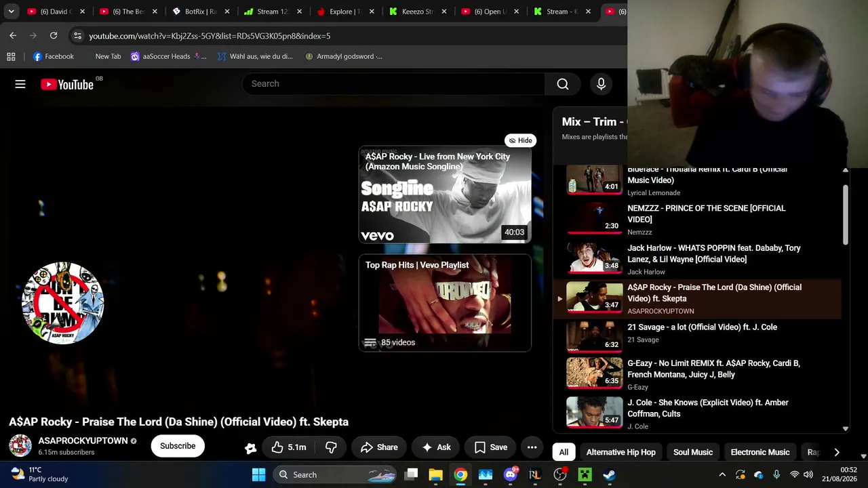Save the video to a playlist
This screenshot has width=868, height=488.
pos(490,447)
